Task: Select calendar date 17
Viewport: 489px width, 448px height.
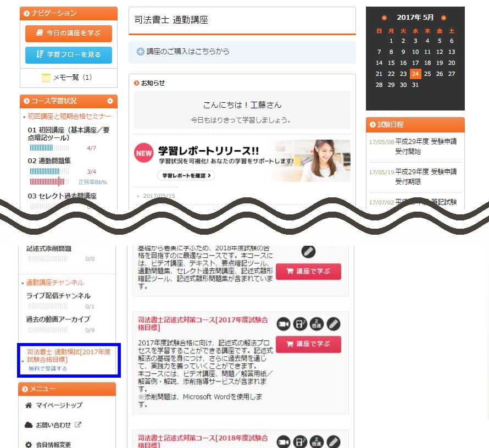Action: coord(415,63)
